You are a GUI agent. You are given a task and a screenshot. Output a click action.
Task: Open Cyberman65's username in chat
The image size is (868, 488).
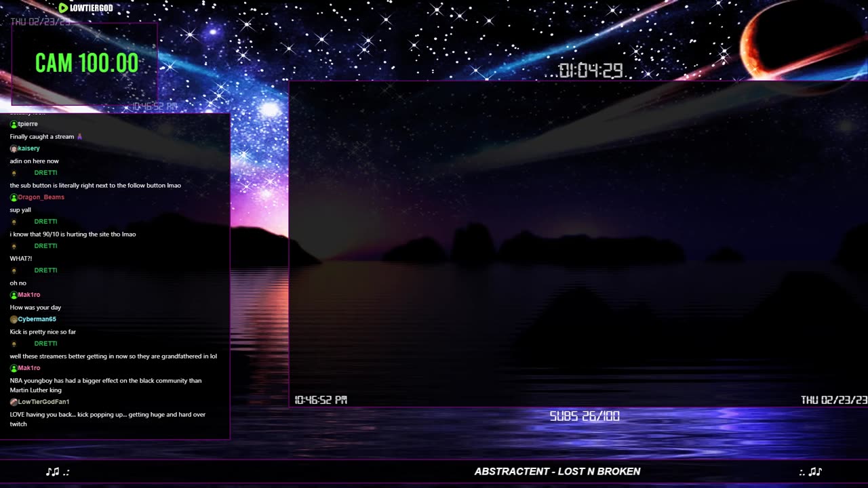(x=37, y=319)
